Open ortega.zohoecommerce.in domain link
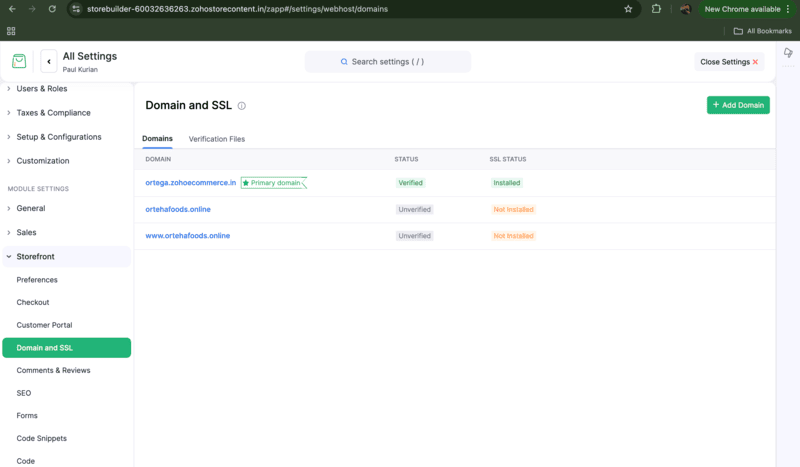Image resolution: width=800 pixels, height=467 pixels. point(190,183)
